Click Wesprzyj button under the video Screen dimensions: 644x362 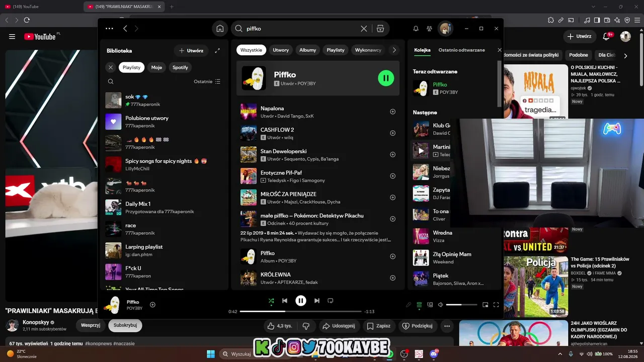pos(91,325)
